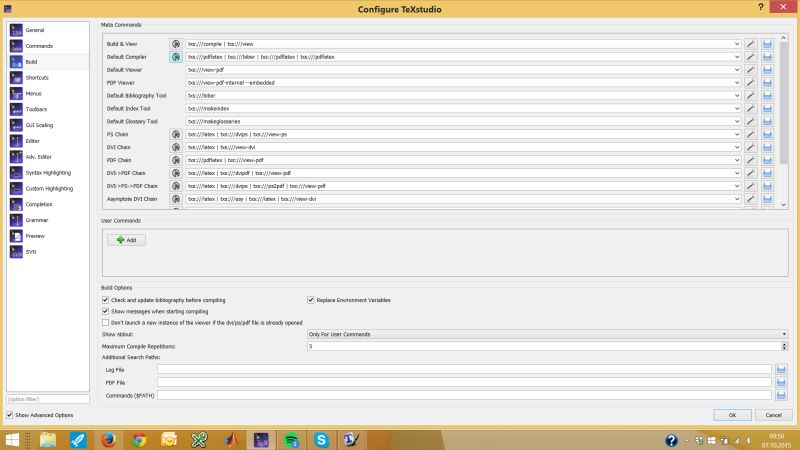The height and width of the screenshot is (450, 800).
Task: Open the Shortcuts settings page
Action: [x=48, y=78]
